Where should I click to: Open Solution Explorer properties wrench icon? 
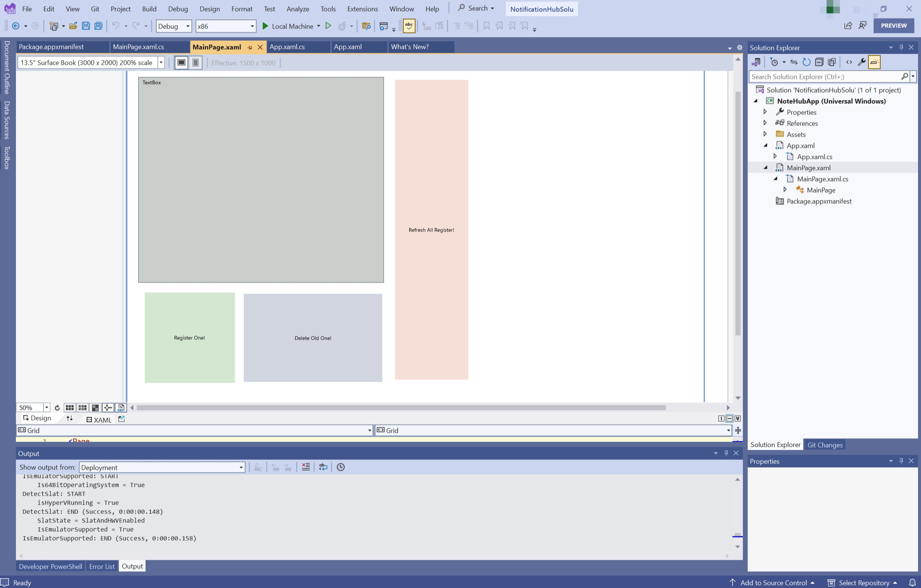coord(861,62)
